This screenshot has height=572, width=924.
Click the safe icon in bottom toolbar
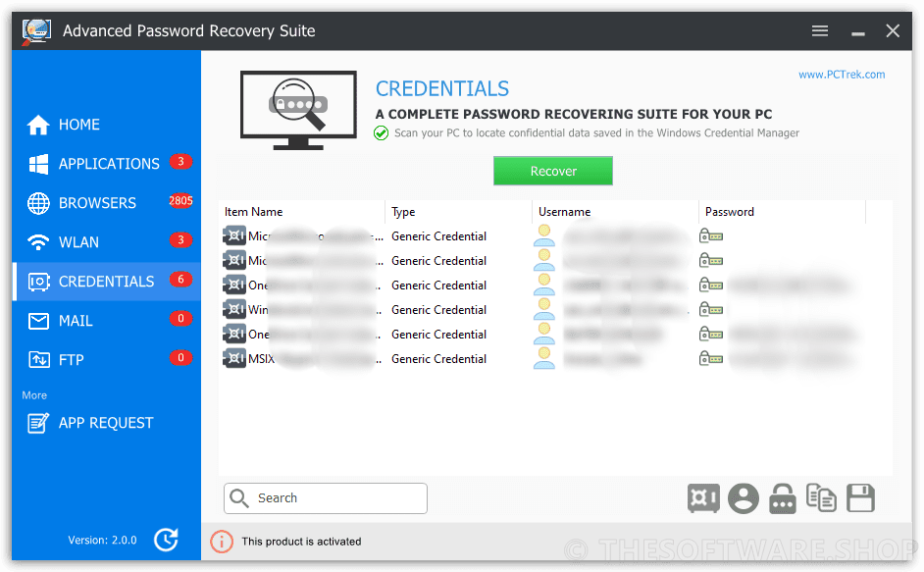(703, 498)
